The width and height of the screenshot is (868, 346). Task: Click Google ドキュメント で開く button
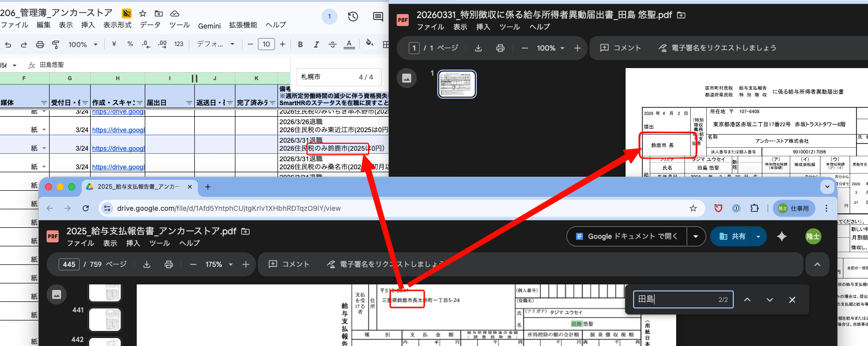[627, 236]
